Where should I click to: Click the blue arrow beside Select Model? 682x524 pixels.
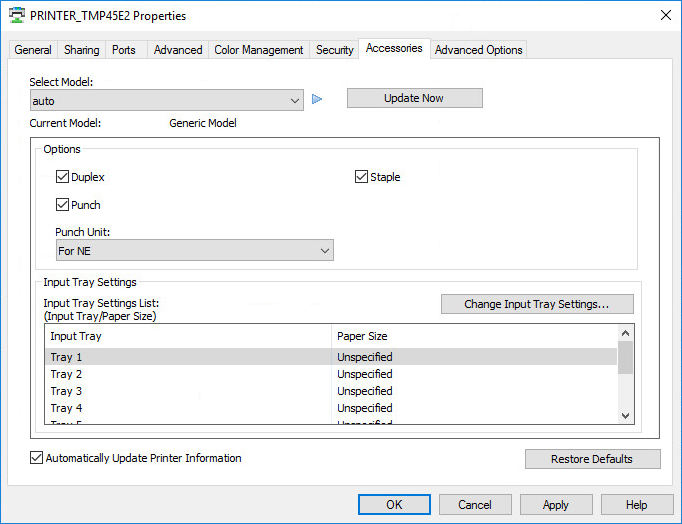[317, 100]
